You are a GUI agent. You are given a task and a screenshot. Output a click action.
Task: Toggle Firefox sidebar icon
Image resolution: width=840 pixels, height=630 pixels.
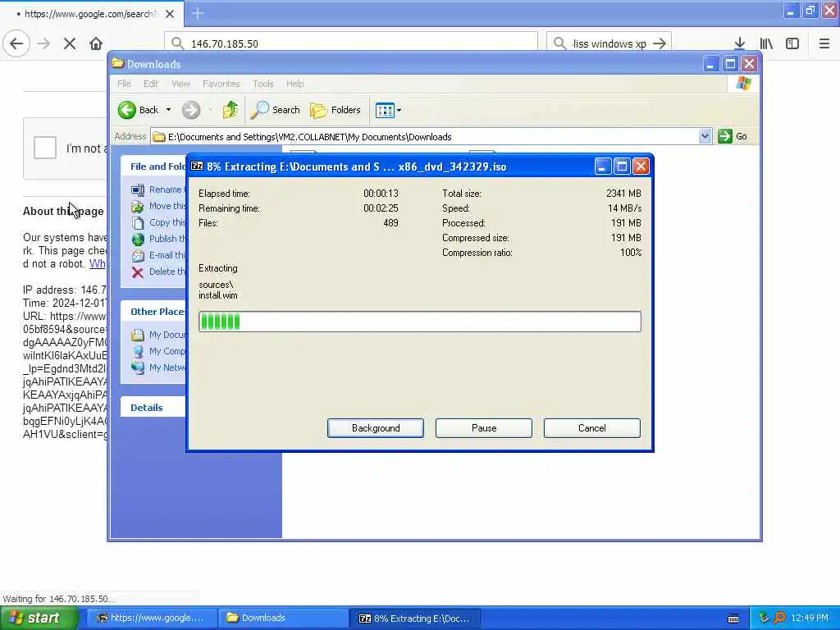pyautogui.click(x=792, y=43)
